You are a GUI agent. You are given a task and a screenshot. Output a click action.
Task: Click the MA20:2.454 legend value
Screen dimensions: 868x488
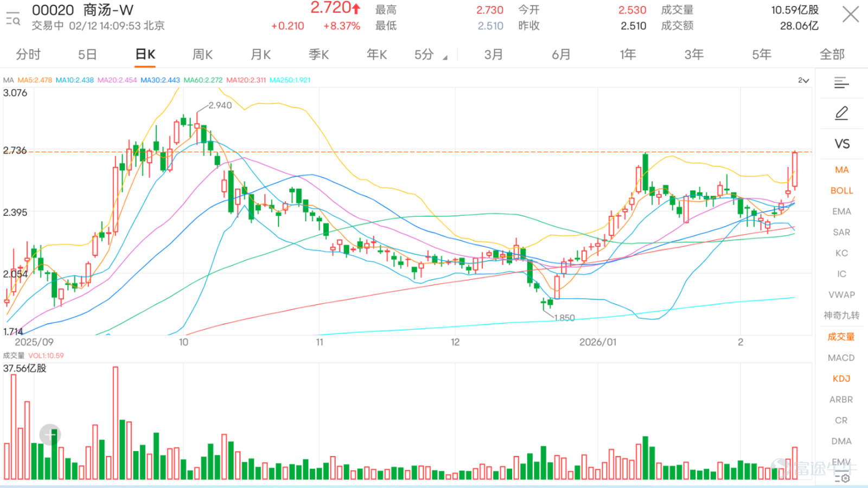(x=117, y=80)
